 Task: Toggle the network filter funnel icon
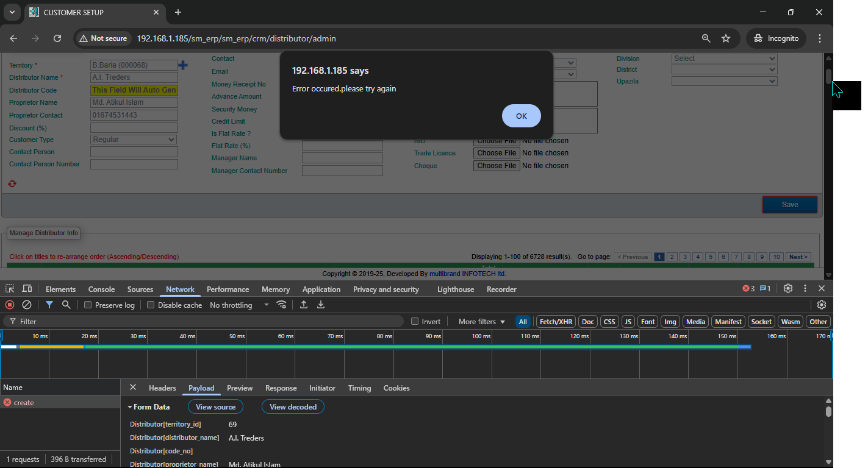(x=49, y=305)
